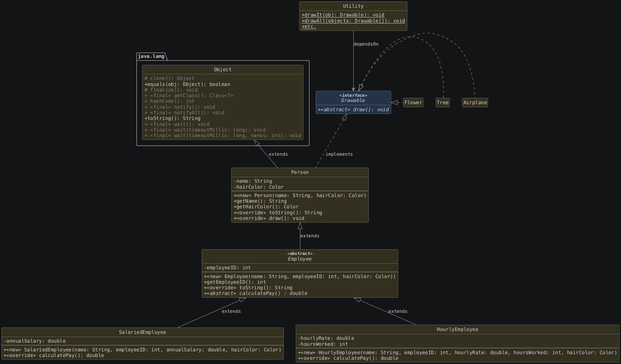Click the "-hoursWorked: int" field

(x=323, y=344)
